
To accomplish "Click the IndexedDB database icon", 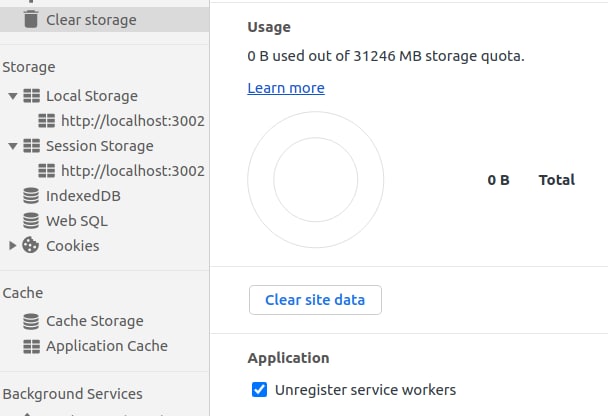I will pyautogui.click(x=30, y=196).
